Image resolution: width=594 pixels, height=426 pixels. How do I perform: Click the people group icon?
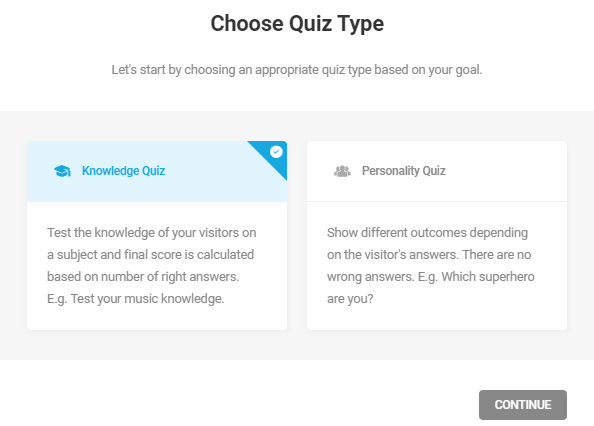click(x=342, y=171)
